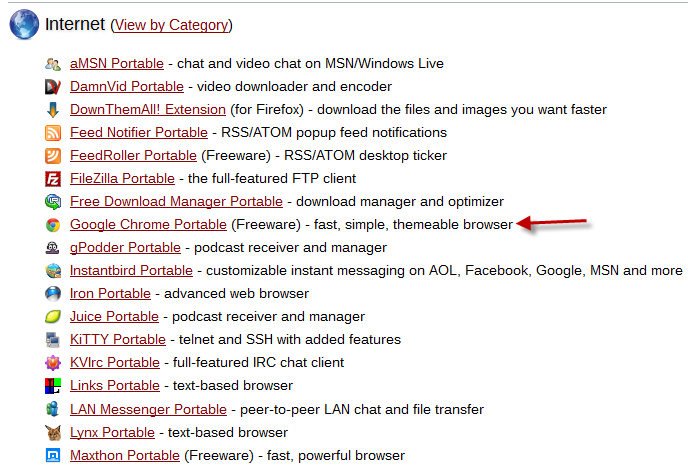688x465 pixels.
Task: Click the FileZilla Portable icon
Action: coord(53,179)
